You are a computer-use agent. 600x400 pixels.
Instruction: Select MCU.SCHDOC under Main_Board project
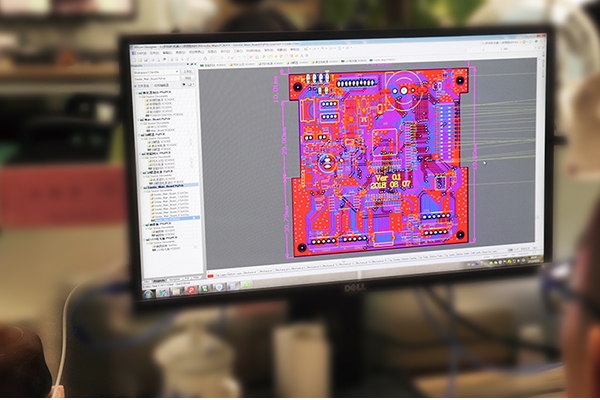point(157,127)
